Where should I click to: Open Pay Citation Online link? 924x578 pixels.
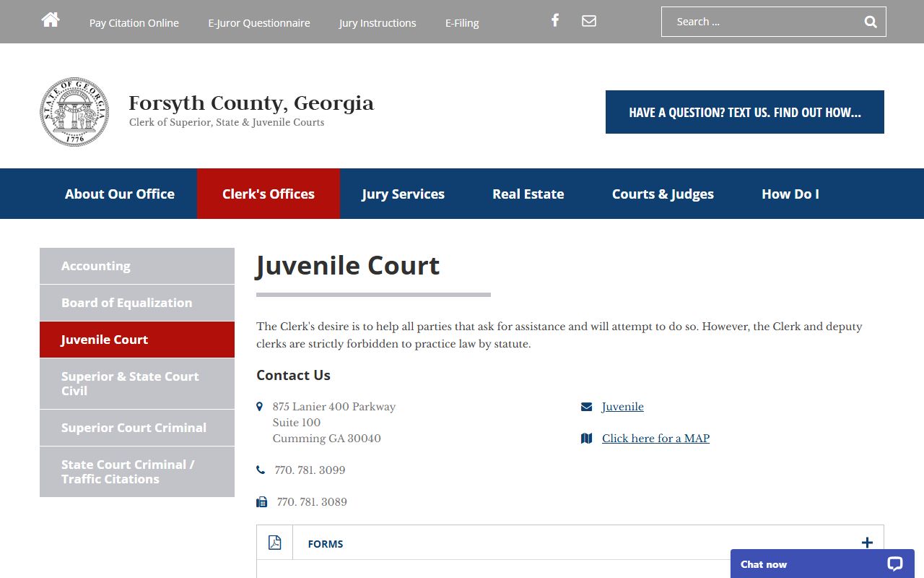click(x=134, y=23)
